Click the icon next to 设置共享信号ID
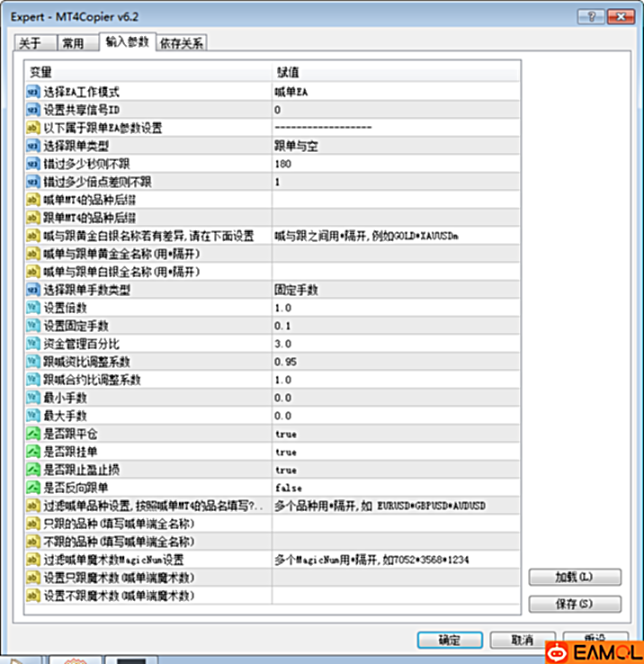 click(33, 109)
